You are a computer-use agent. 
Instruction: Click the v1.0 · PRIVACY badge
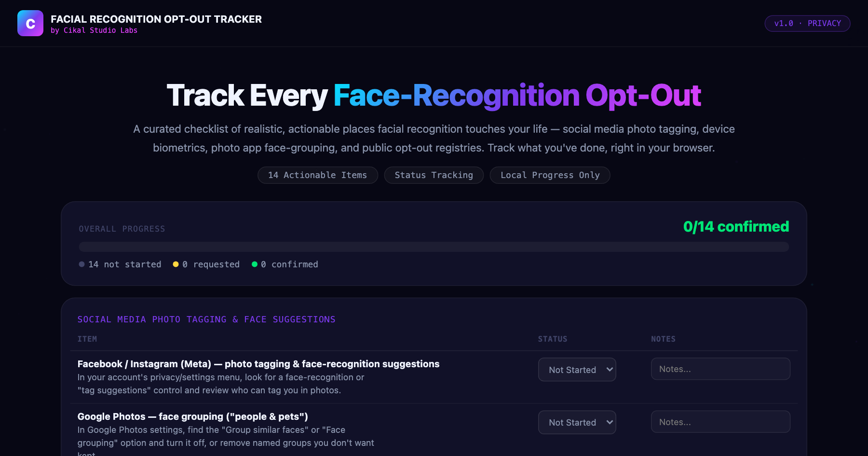807,23
